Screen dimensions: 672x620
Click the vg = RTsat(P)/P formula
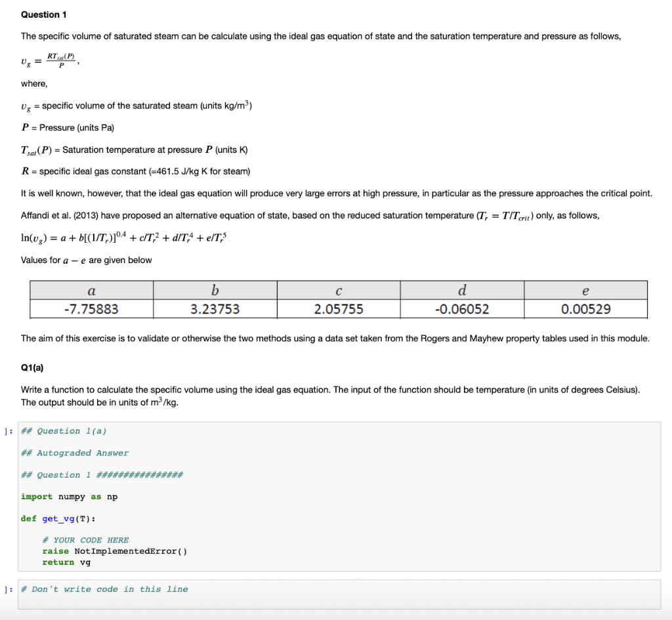(50, 61)
